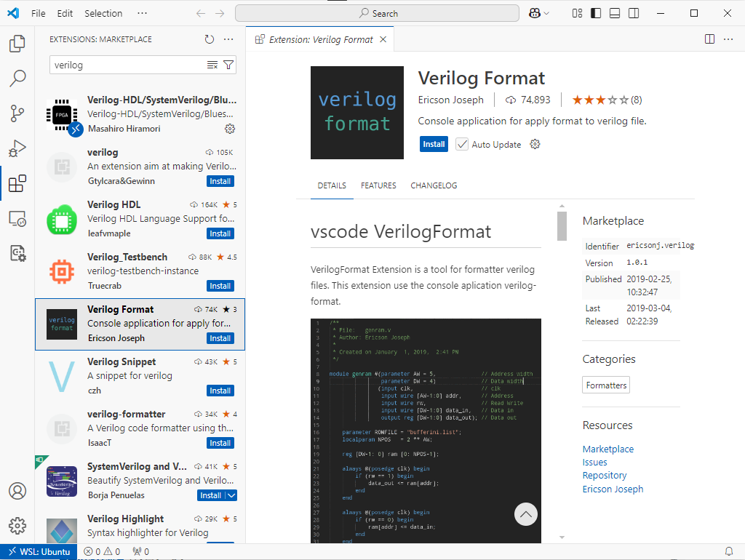
Task: Select the Verilog-HDL/SystemVerilog/Bluespec extension entry
Action: (x=140, y=115)
